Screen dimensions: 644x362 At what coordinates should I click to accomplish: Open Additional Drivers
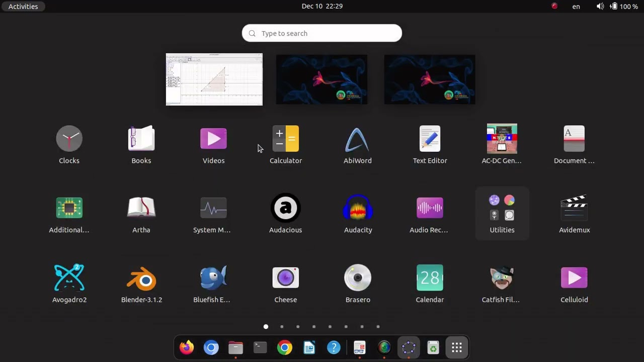point(69,214)
